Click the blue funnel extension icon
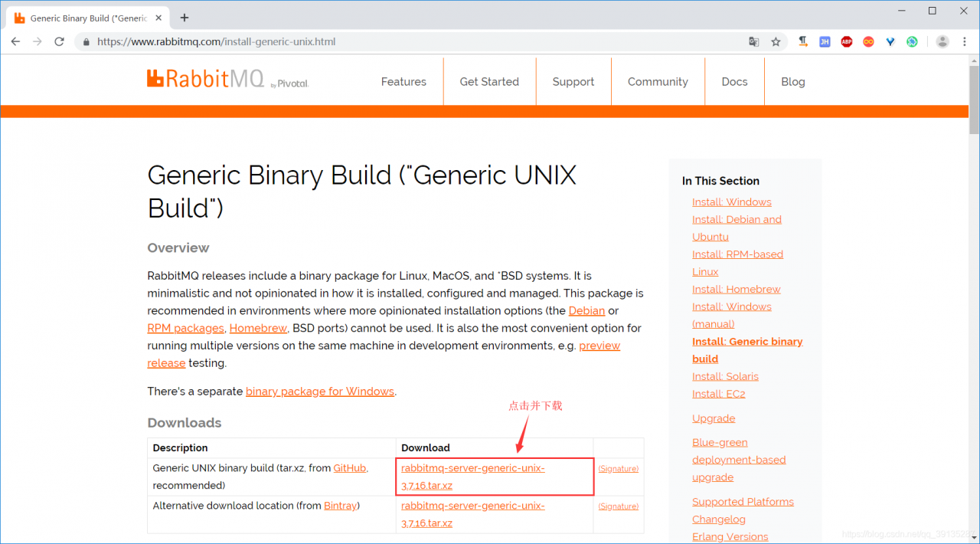Viewport: 980px width, 544px height. tap(890, 41)
